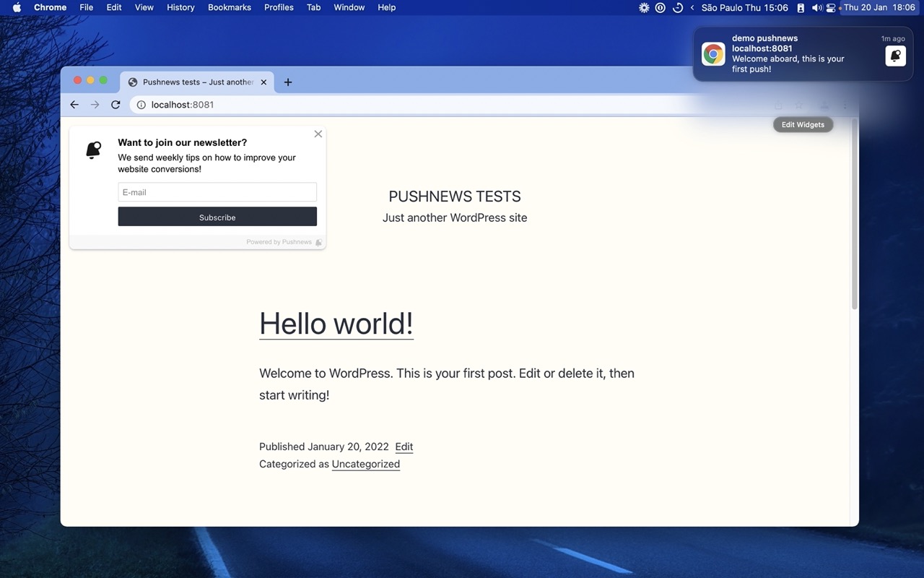Open the volume control in menu bar
The image size is (924, 578).
816,7
